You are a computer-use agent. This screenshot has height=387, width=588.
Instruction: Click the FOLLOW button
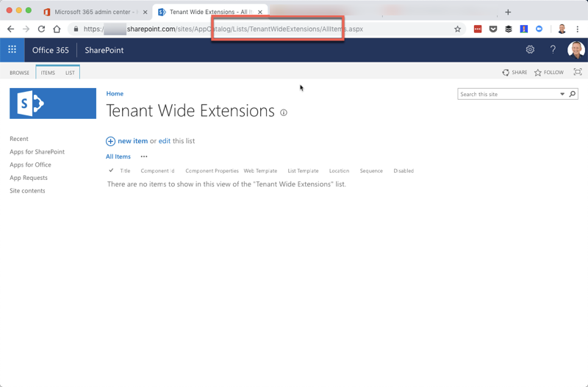549,72
